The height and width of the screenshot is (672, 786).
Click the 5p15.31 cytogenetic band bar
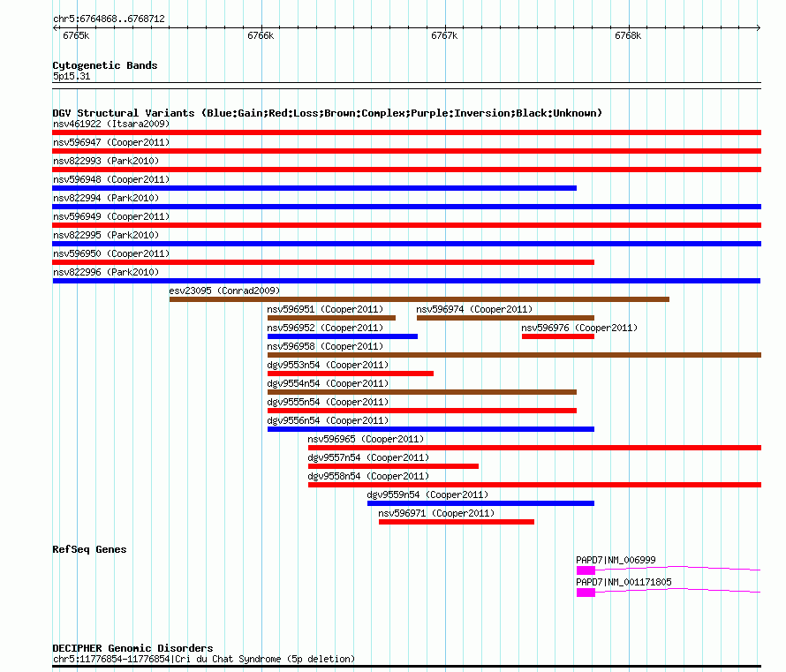click(x=406, y=86)
